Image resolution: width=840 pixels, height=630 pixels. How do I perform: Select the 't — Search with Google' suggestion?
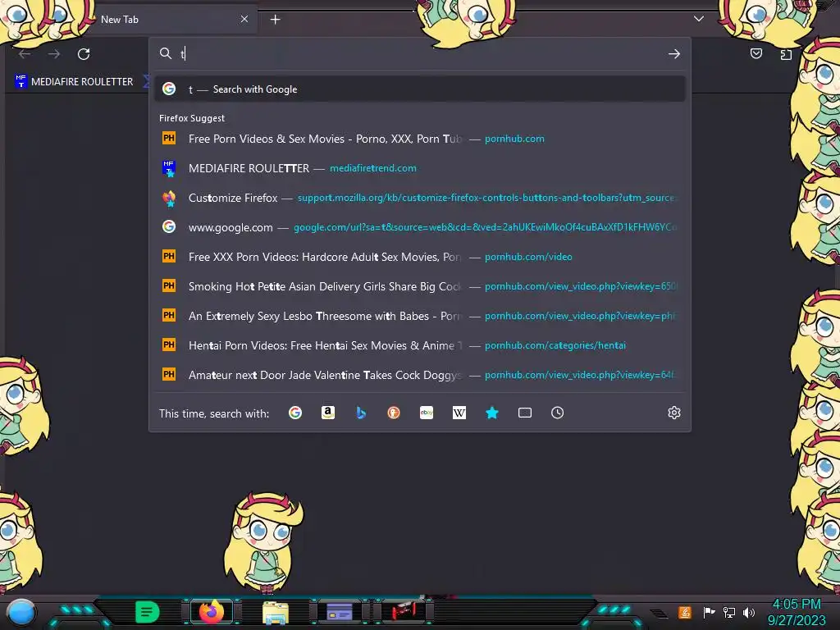[420, 89]
